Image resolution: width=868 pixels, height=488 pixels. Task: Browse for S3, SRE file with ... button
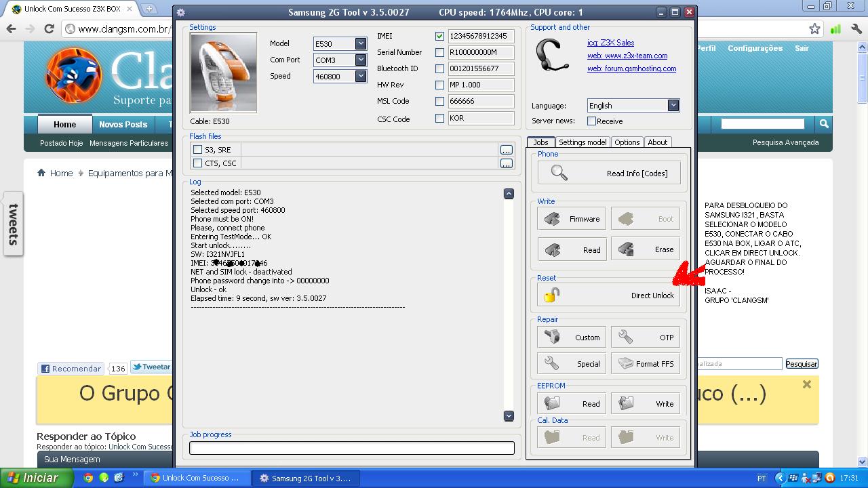coord(507,150)
